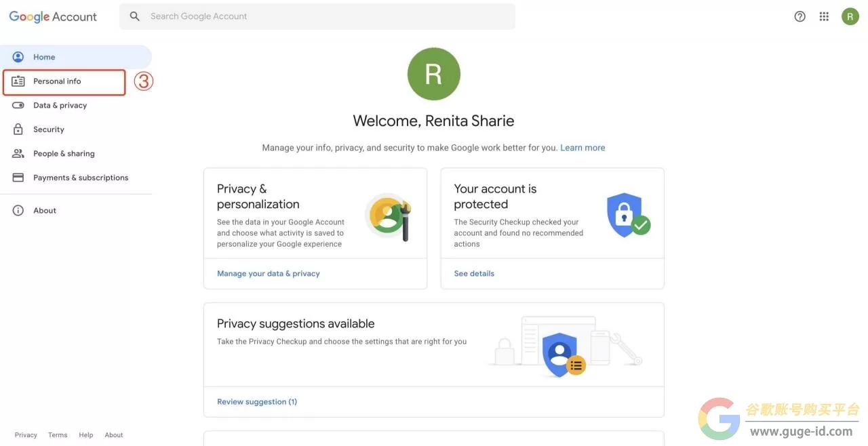Click the Privacy Checkup illustration

[566, 346]
